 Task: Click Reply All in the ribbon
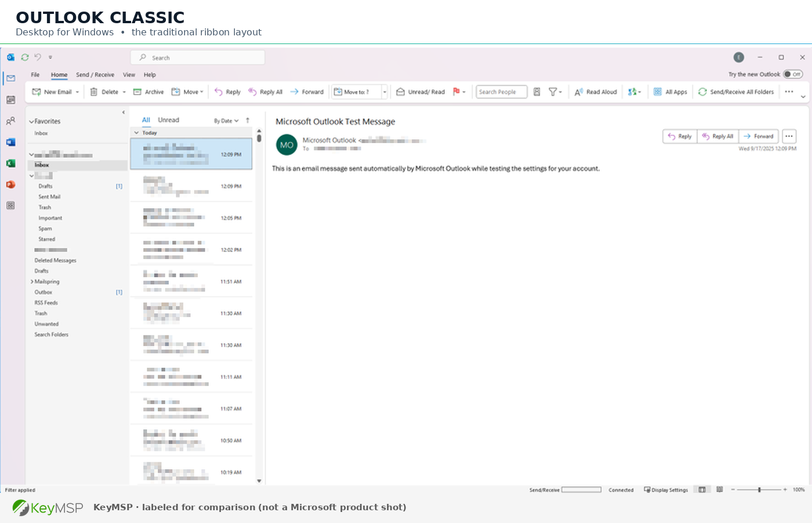click(266, 92)
